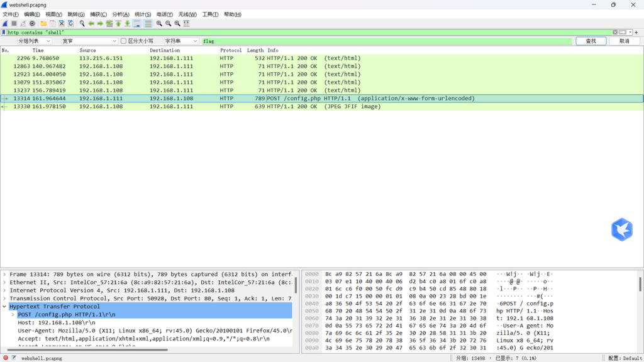Toggle the 区分大小写 case sensitive checkbox
Image resolution: width=644 pixels, height=362 pixels.
tap(124, 41)
